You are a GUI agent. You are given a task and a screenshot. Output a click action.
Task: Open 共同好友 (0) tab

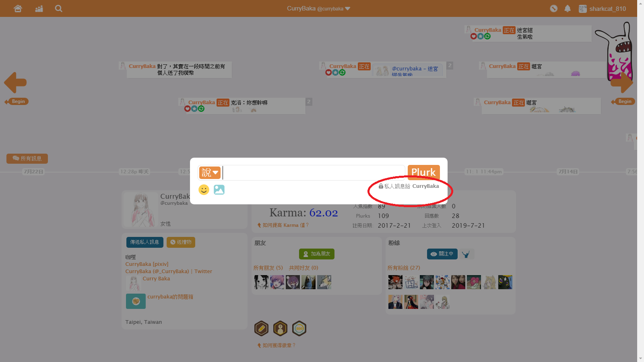pos(303,268)
